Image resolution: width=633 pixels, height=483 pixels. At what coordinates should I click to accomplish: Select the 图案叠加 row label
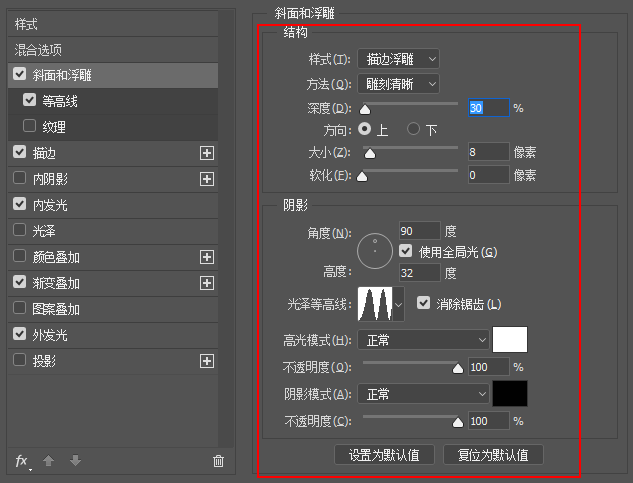tap(56, 309)
